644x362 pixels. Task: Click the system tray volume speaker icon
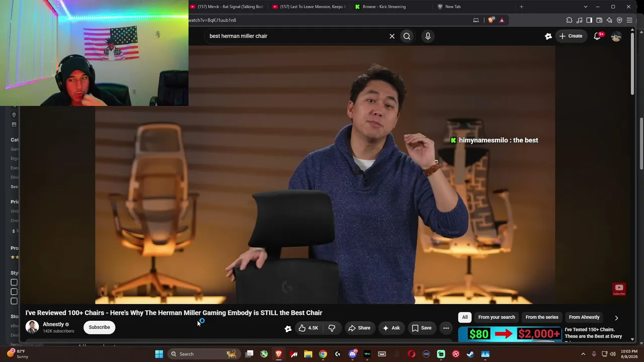[x=613, y=354]
